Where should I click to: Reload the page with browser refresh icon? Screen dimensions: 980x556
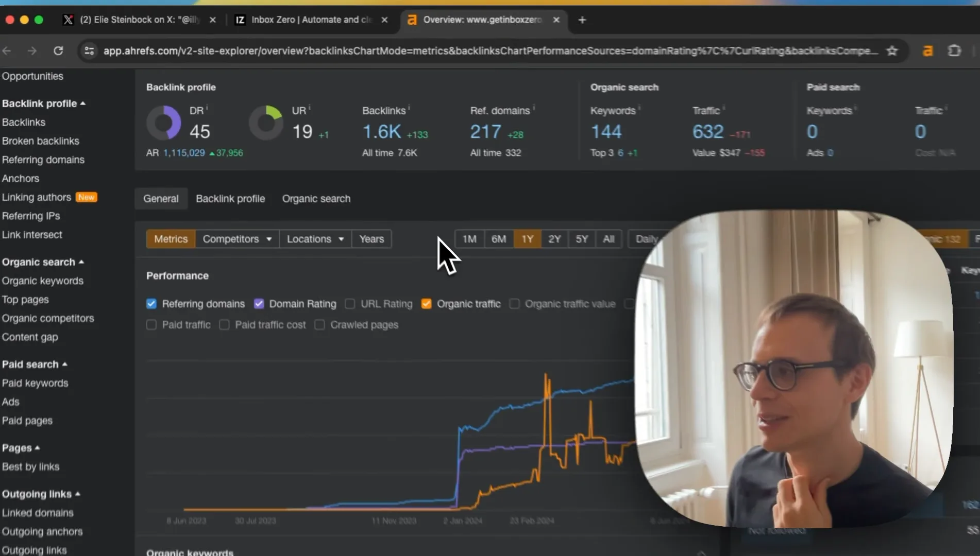pyautogui.click(x=58, y=50)
